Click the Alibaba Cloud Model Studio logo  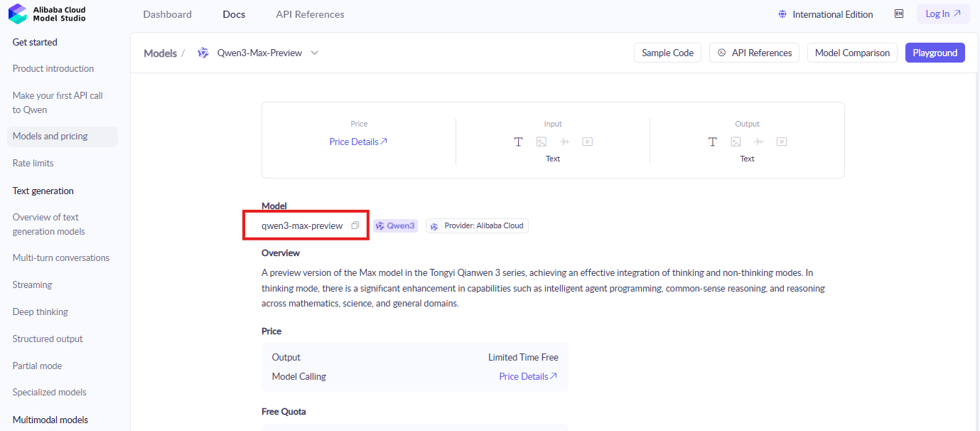[47, 14]
